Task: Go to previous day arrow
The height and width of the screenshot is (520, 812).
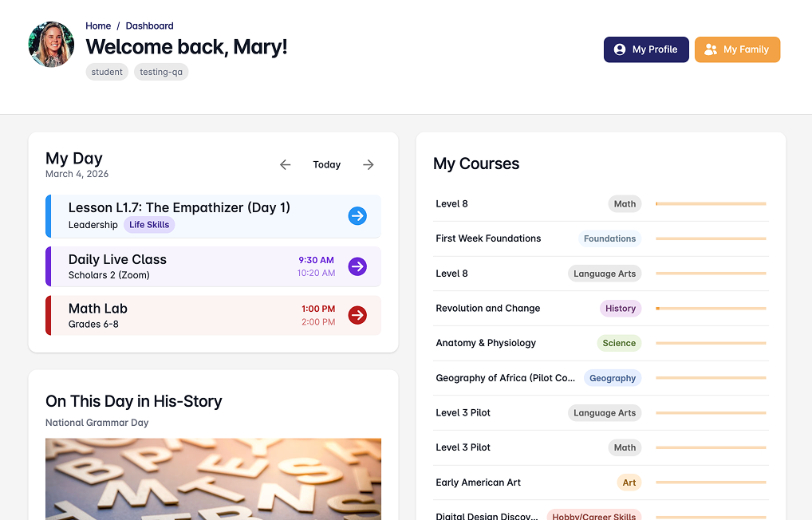Action: 286,165
